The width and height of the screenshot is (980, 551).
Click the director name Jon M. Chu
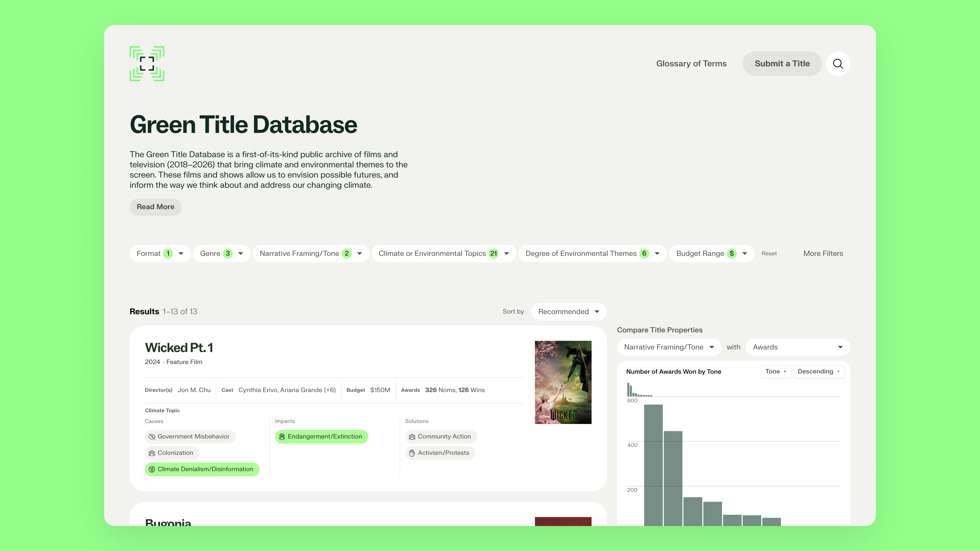(194, 390)
